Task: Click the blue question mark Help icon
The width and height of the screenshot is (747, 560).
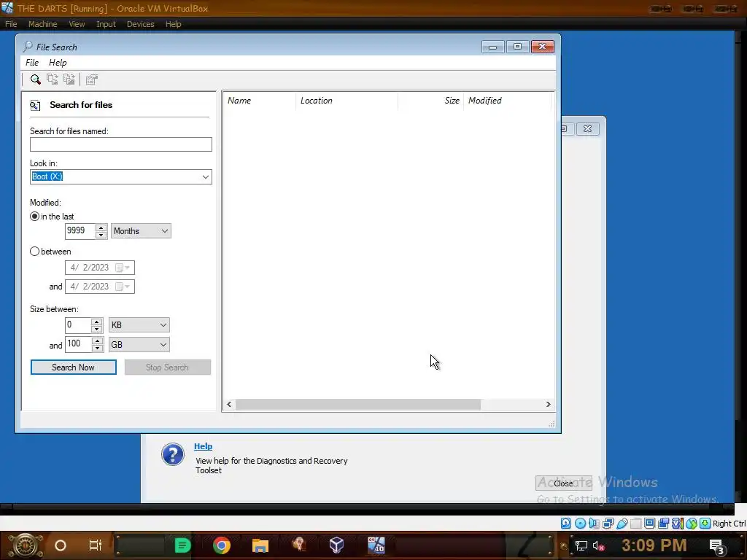Action: click(x=172, y=454)
